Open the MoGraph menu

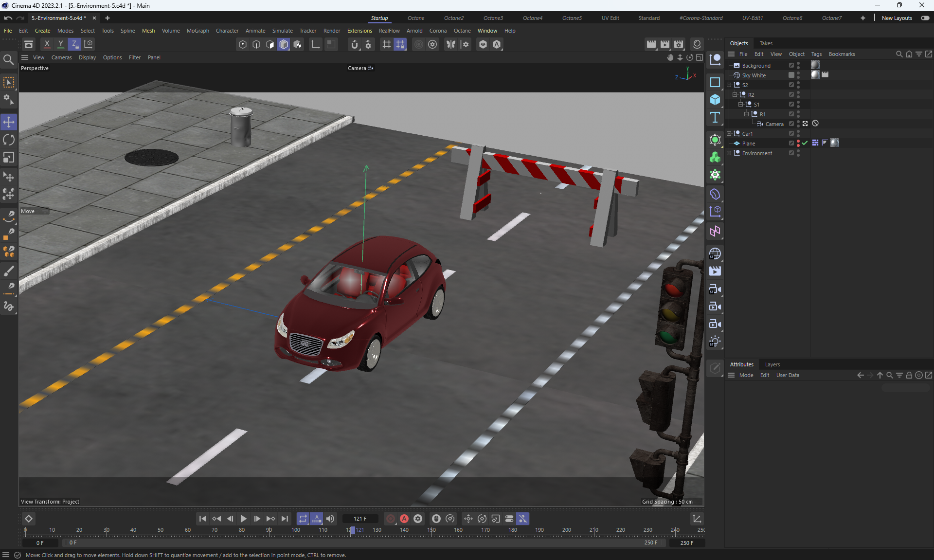(x=198, y=31)
